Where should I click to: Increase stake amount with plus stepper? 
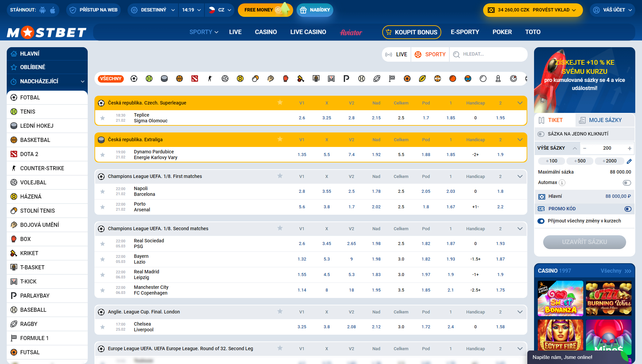click(x=630, y=148)
